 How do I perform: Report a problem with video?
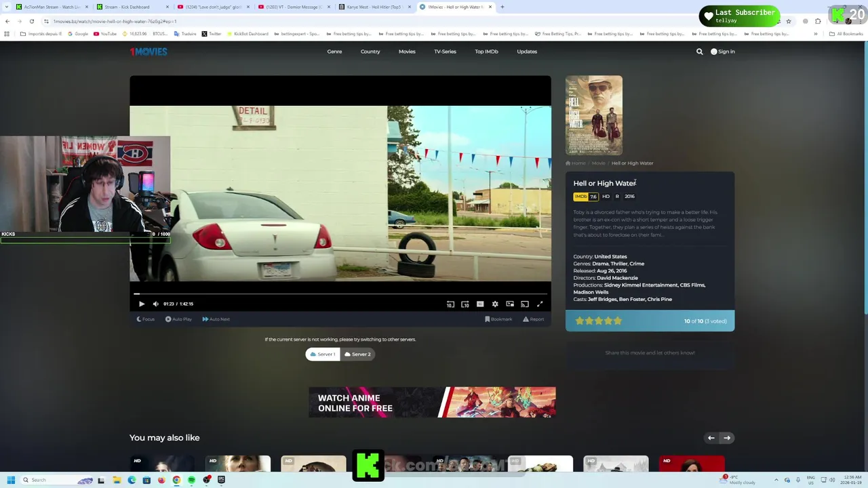pyautogui.click(x=533, y=319)
